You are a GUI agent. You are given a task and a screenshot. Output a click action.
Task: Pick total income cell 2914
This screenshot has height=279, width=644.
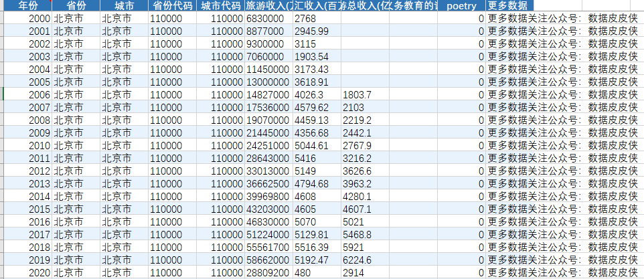(365, 273)
